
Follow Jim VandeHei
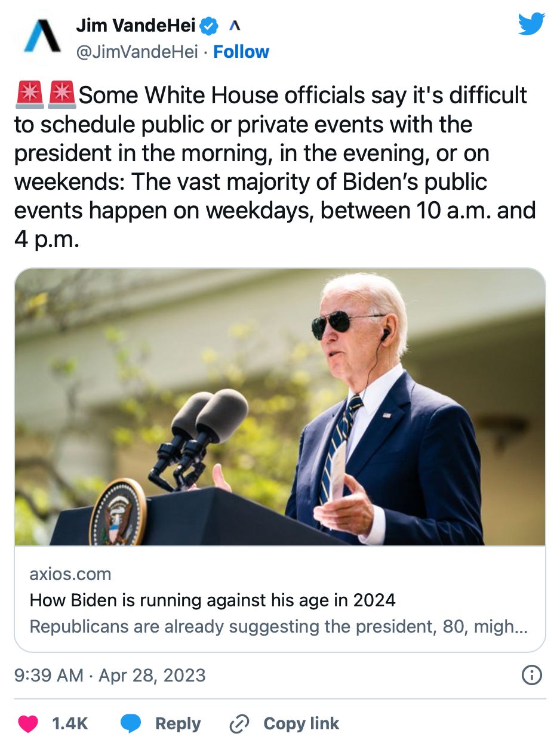[x=241, y=52]
